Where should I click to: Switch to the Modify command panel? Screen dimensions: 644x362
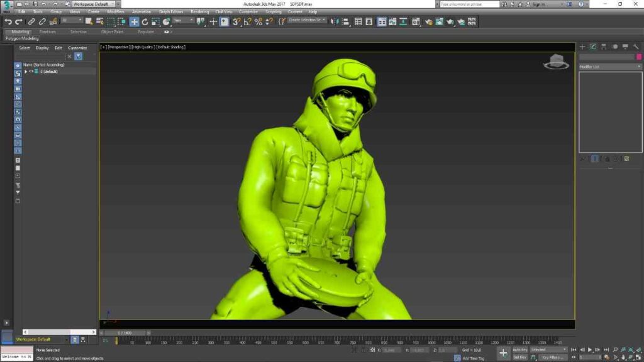(x=592, y=47)
